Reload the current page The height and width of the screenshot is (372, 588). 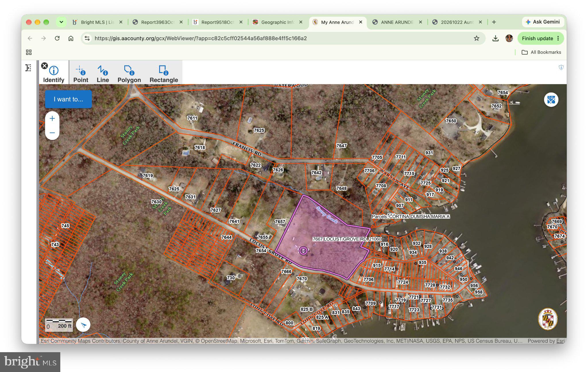point(57,38)
